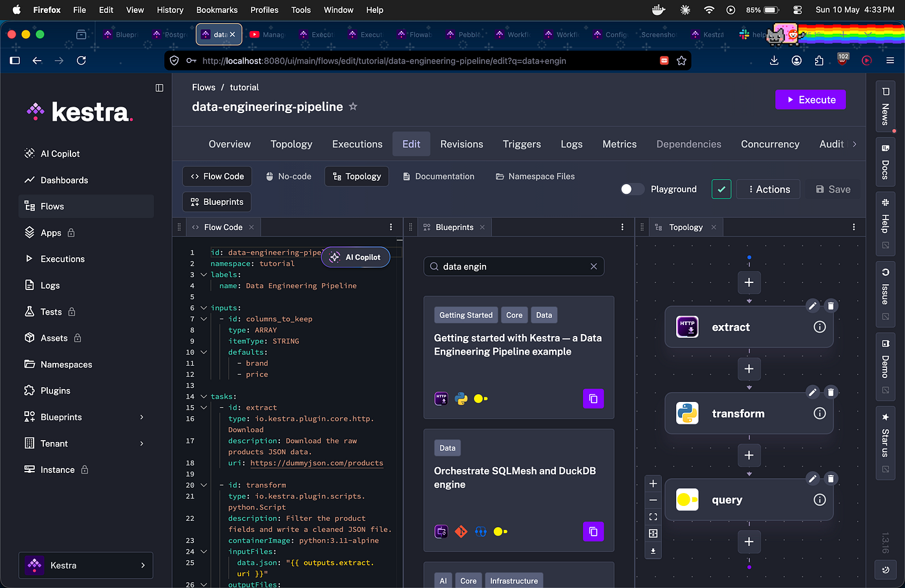Toggle the Namespace Files panel button
905x588 pixels.
point(535,176)
